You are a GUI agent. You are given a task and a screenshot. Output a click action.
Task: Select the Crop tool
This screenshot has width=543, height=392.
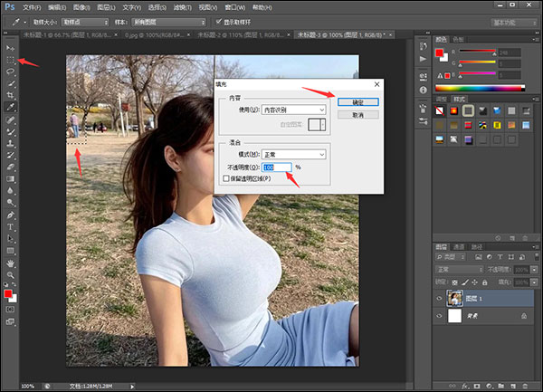click(x=11, y=94)
